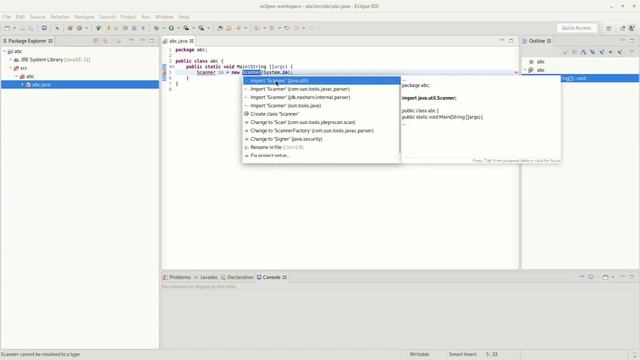Image resolution: width=640 pixels, height=360 pixels.
Task: Choose Import 'Scanner' (java.util) quick fix
Action: click(321, 81)
